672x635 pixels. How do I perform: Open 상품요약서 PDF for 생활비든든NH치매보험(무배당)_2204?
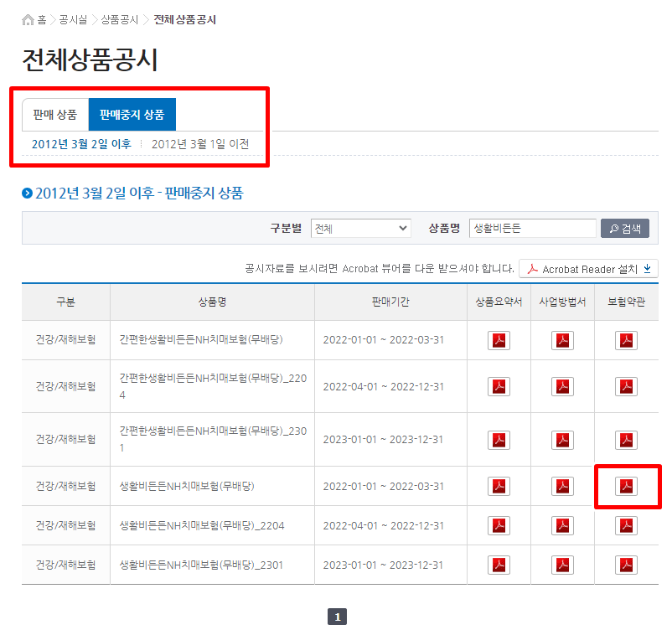coord(499,526)
